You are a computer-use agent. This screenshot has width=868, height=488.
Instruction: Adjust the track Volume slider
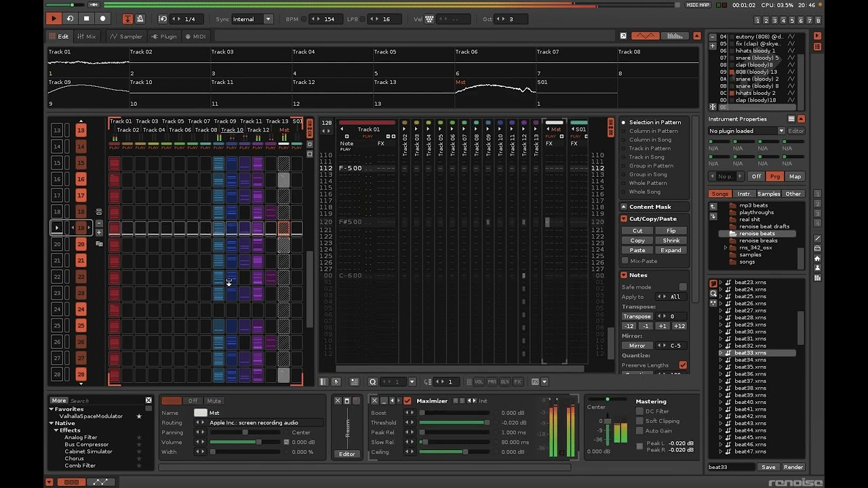(x=247, y=442)
